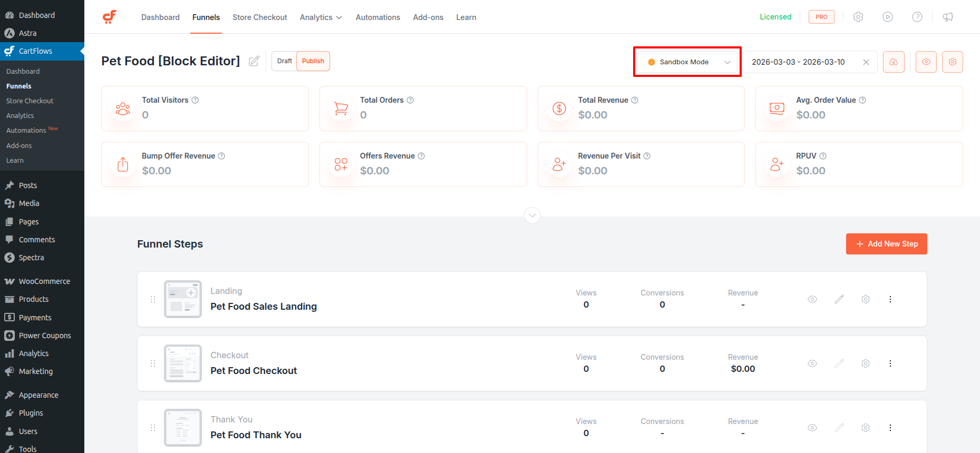Edit Pet Food Sales Landing step
The height and width of the screenshot is (453, 980).
(839, 299)
